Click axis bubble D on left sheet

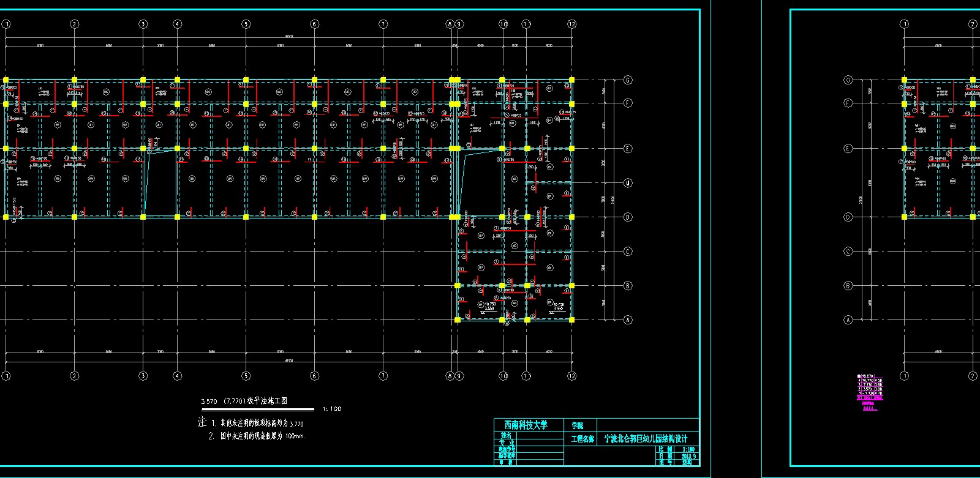point(628,217)
